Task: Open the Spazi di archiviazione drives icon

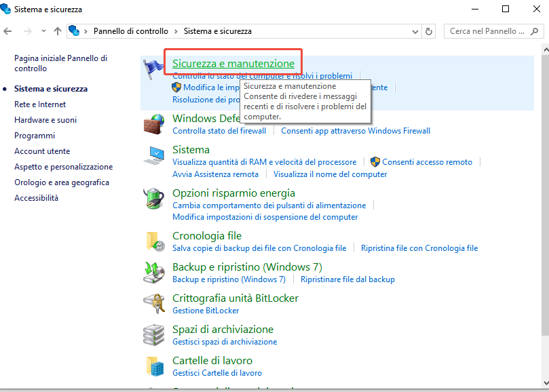Action: 153,335
